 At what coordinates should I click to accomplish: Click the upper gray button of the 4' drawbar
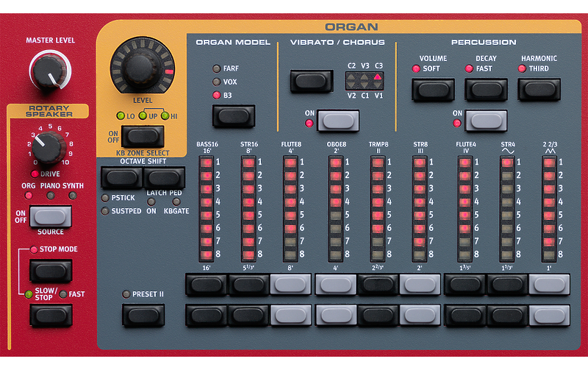pos(336,285)
